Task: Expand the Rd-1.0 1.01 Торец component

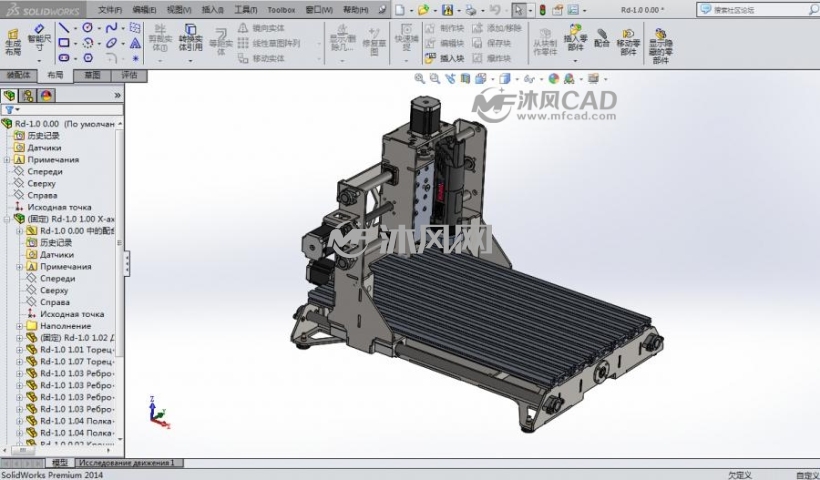Action: pos(19,350)
